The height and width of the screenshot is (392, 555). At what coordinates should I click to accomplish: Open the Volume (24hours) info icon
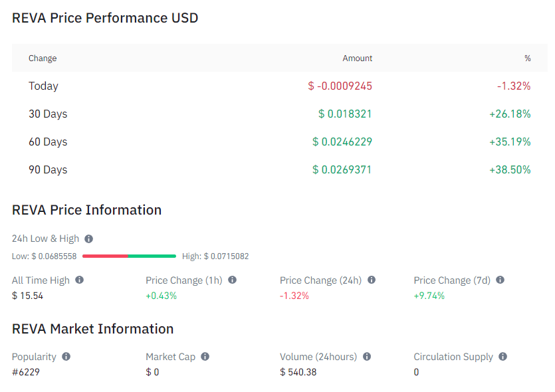pyautogui.click(x=367, y=357)
